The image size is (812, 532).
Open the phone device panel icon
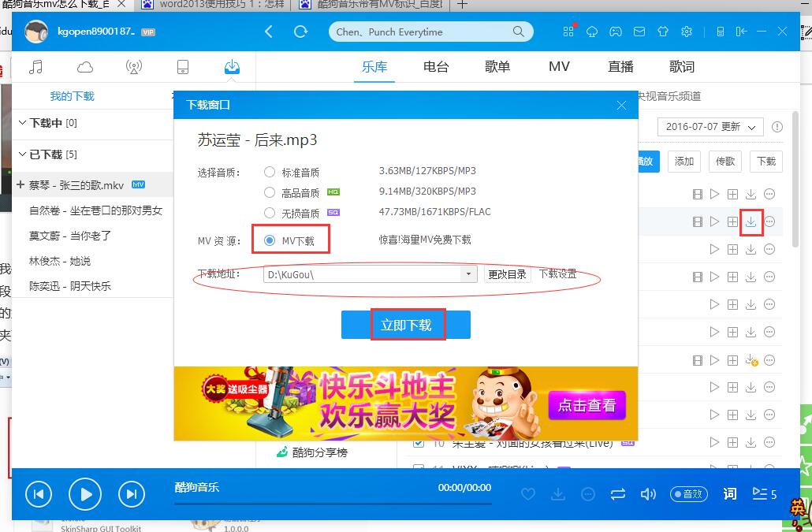[183, 67]
